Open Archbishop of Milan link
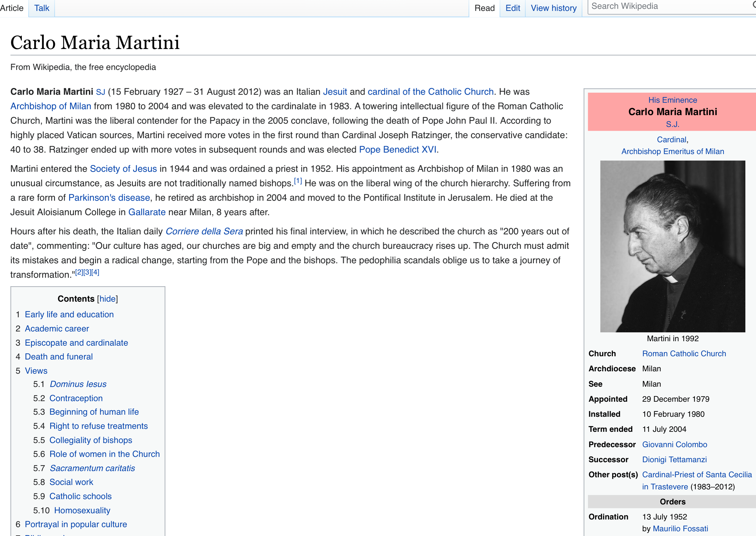 coord(51,106)
